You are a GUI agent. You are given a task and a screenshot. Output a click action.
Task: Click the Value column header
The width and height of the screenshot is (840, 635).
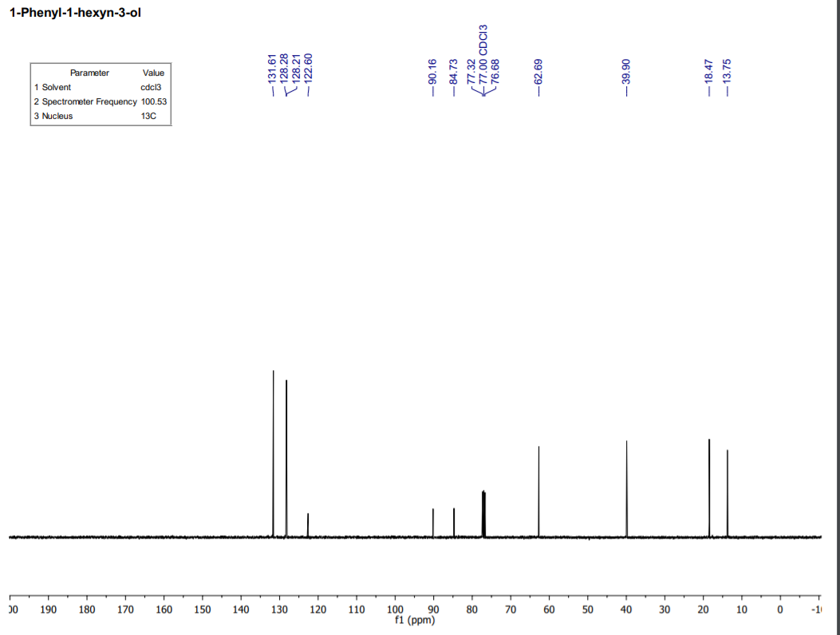pos(154,73)
